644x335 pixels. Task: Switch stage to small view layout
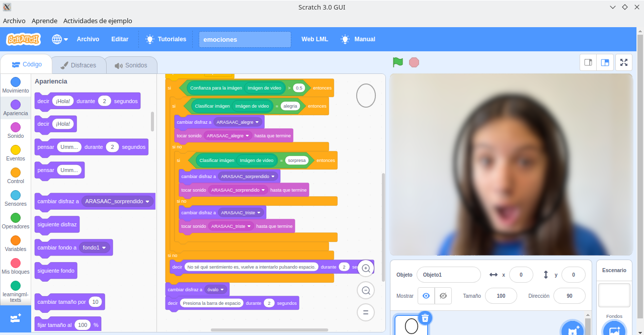tap(588, 62)
